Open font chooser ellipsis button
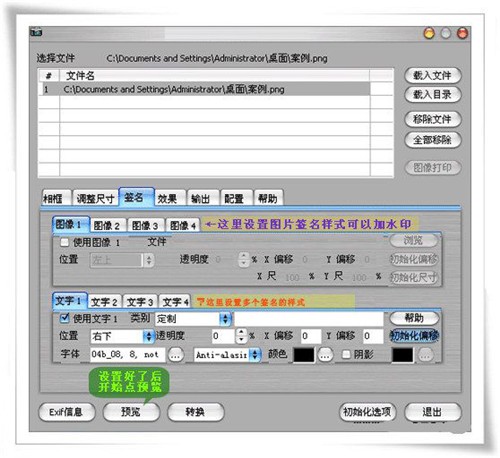500x458 pixels. pos(176,355)
